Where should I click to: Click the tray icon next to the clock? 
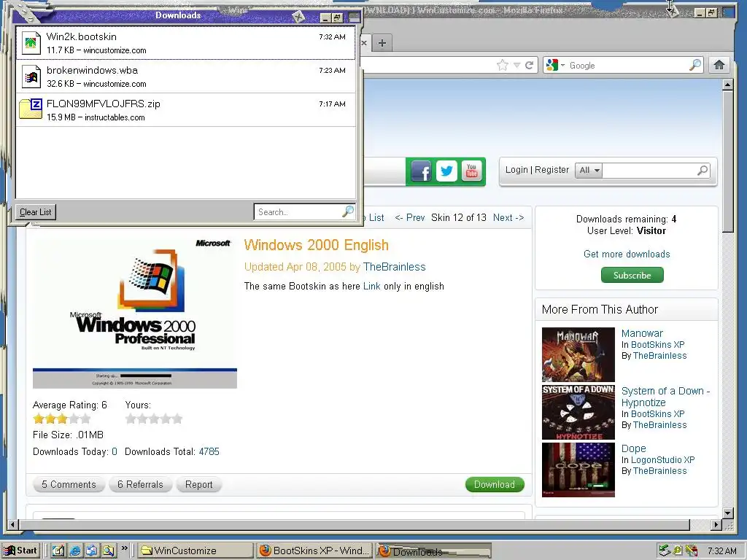coord(692,551)
